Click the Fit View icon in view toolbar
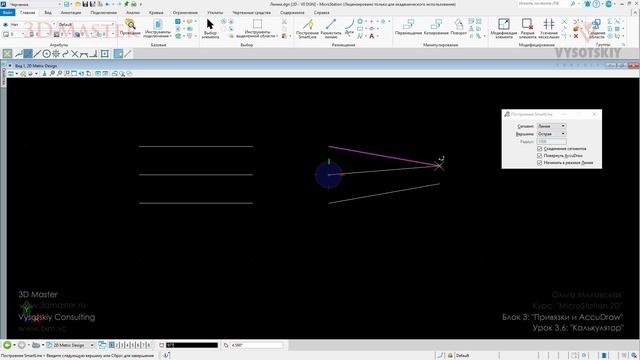Screen dimensions: 640x360 pos(74,73)
